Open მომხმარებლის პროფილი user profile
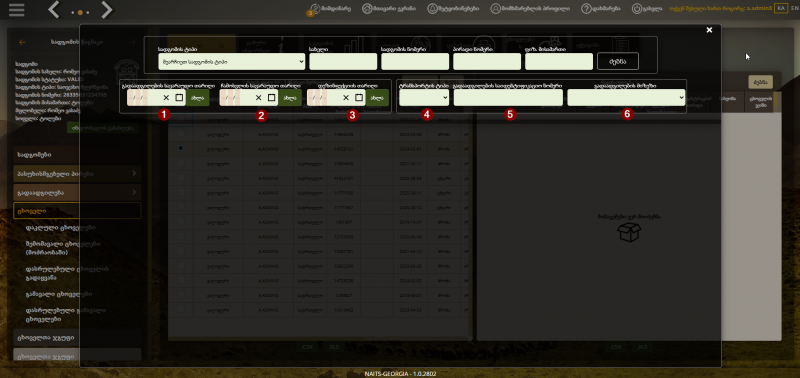Viewport: 800px width, 378px height. (x=530, y=9)
